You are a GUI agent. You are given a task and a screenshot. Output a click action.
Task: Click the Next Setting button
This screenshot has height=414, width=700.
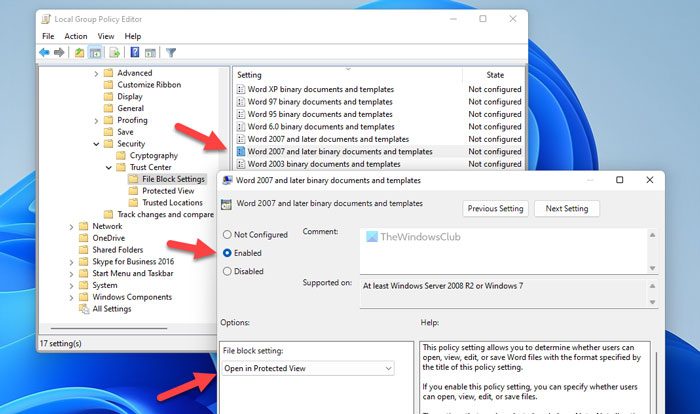(x=567, y=209)
